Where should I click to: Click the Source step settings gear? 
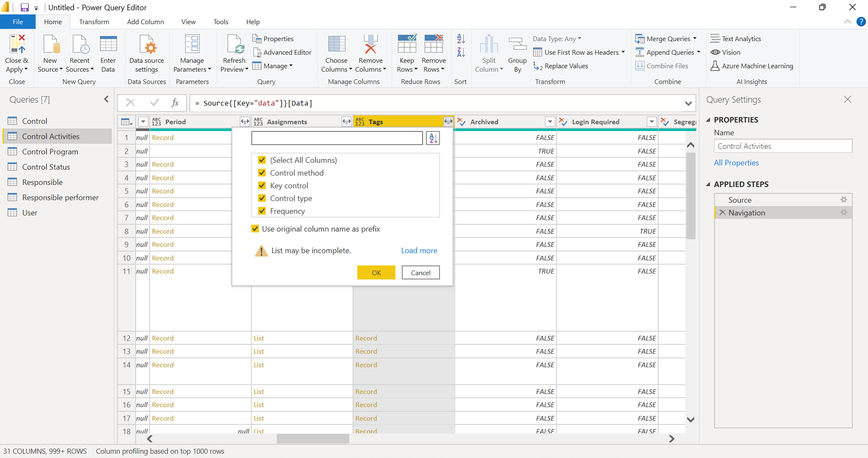[844, 200]
